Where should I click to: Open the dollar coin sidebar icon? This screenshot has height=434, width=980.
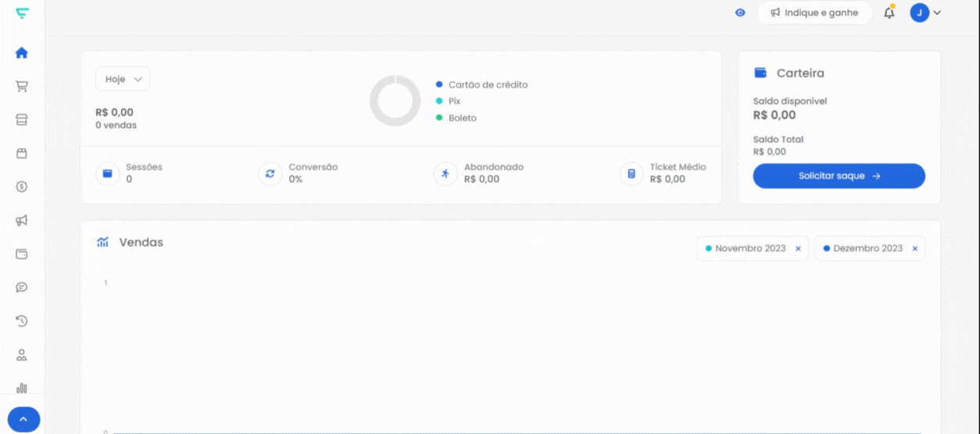22,187
